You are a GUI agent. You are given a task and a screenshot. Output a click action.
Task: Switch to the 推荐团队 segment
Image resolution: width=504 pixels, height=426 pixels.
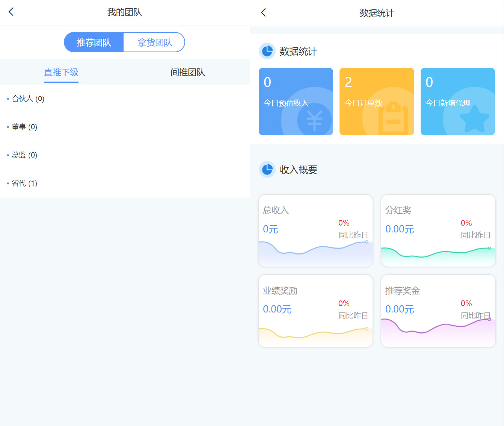coord(94,42)
